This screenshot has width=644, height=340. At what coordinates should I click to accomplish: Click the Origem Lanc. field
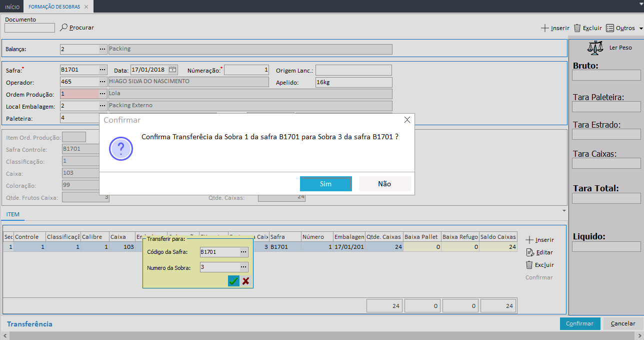click(353, 70)
